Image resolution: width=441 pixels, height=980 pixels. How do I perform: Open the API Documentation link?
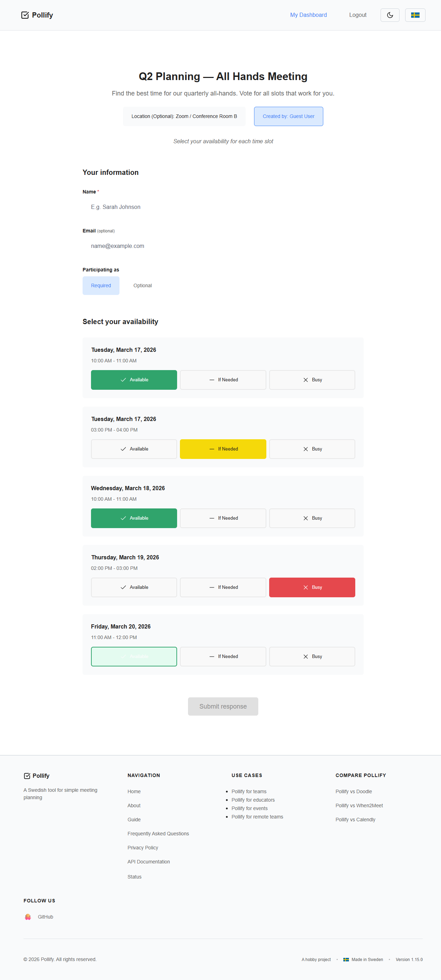[149, 861]
